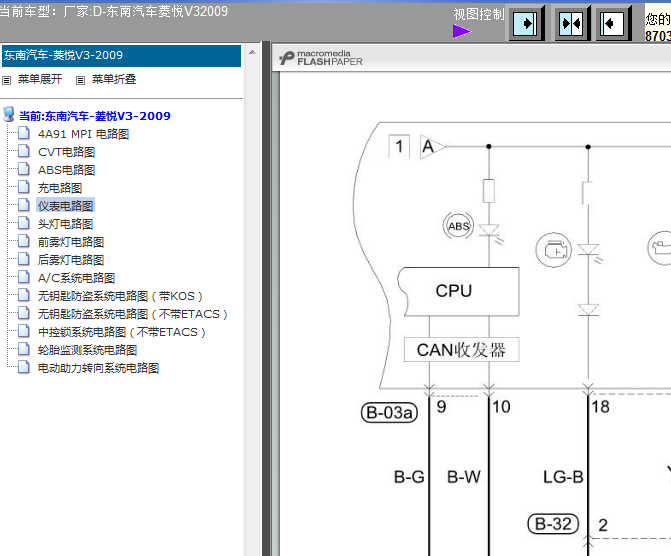The width and height of the screenshot is (671, 556).
Task: Click the 菜单展开 expand-menu icon
Action: coord(6,80)
